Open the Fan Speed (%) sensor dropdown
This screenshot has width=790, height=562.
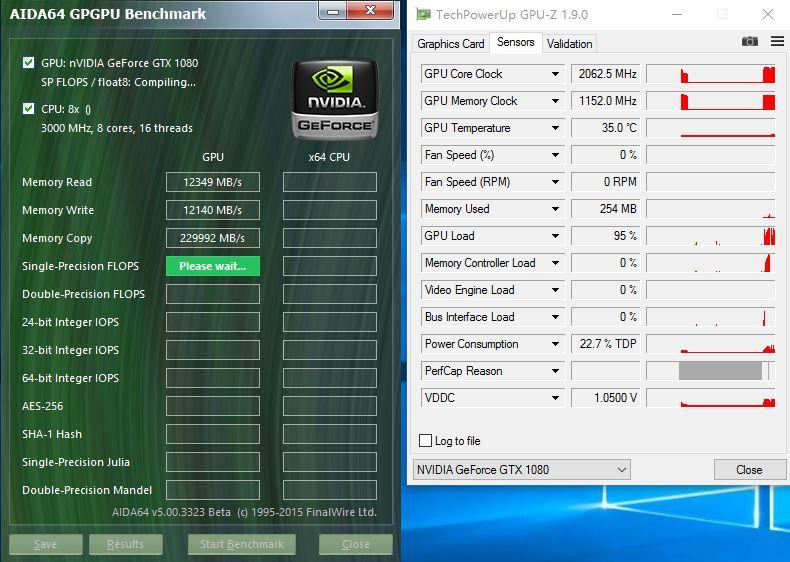pos(555,155)
